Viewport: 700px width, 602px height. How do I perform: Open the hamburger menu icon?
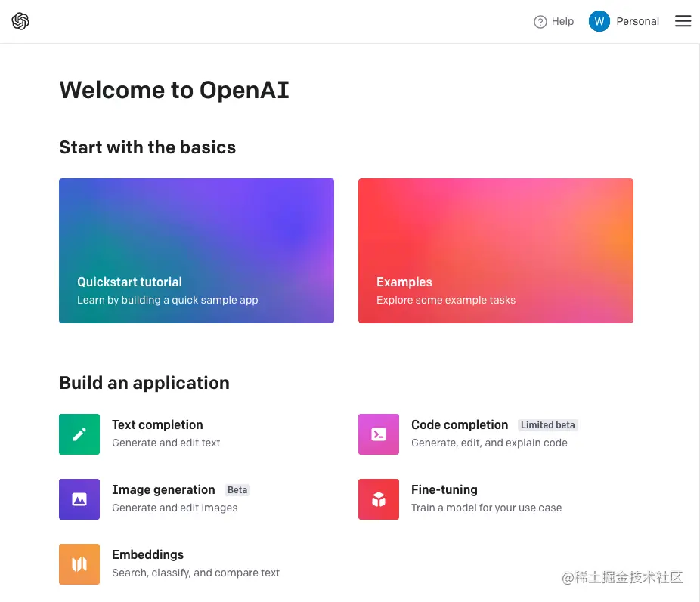(x=683, y=21)
